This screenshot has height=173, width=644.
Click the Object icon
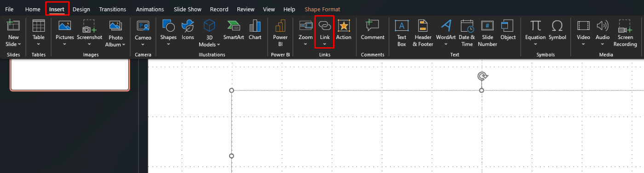coord(508,26)
